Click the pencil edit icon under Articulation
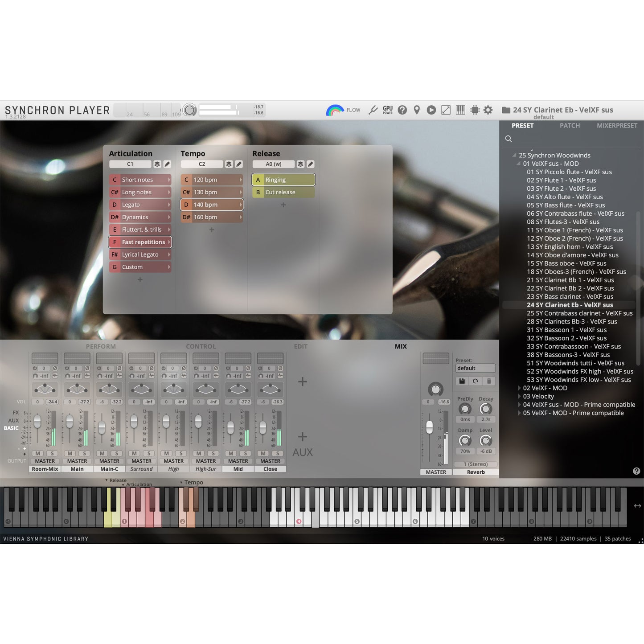This screenshot has height=644, width=644. pyautogui.click(x=167, y=164)
